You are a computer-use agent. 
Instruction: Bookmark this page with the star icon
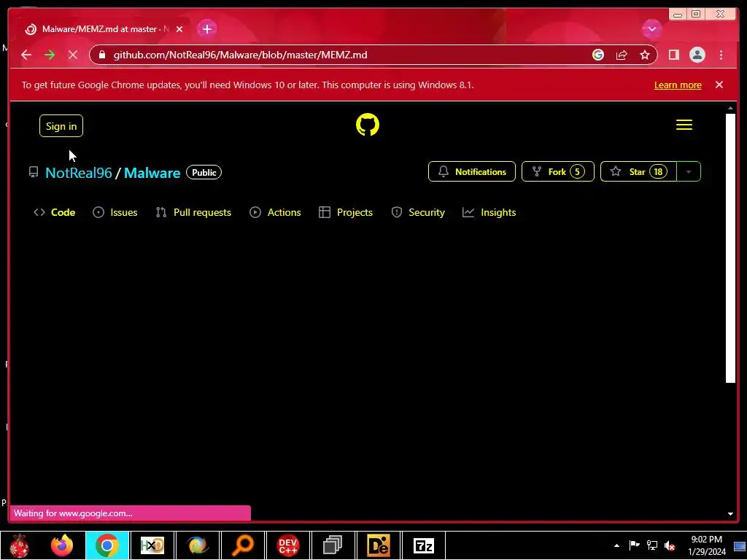point(645,55)
